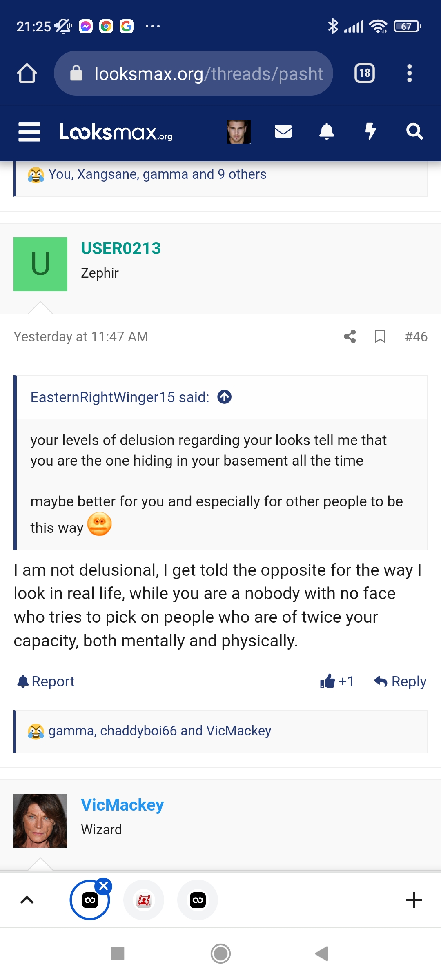This screenshot has width=441, height=980.
Task: Open VicMackey's profile avatar
Action: 40,821
